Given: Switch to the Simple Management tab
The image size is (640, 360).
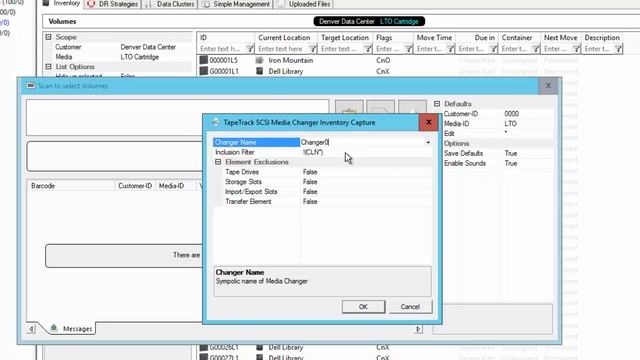Looking at the screenshot, I should [x=236, y=4].
